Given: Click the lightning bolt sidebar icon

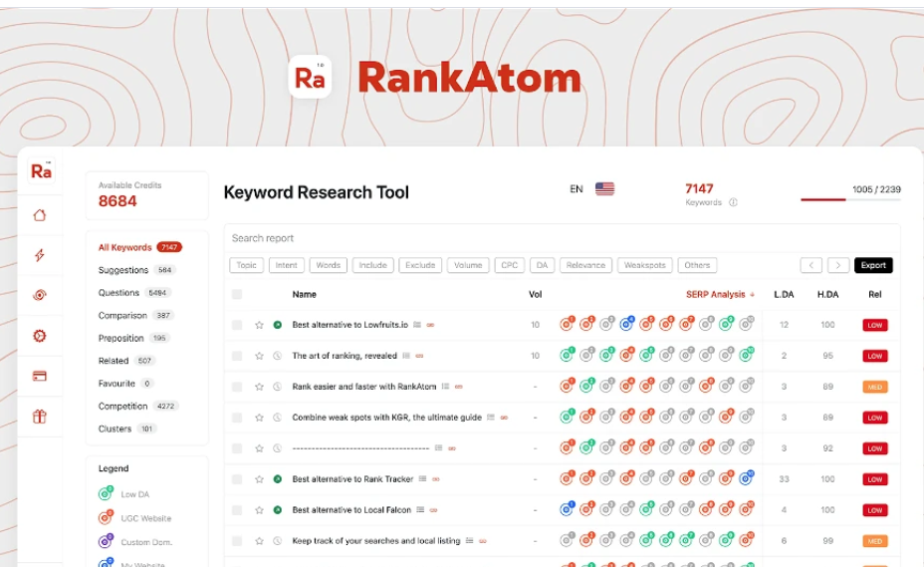Looking at the screenshot, I should tap(40, 255).
